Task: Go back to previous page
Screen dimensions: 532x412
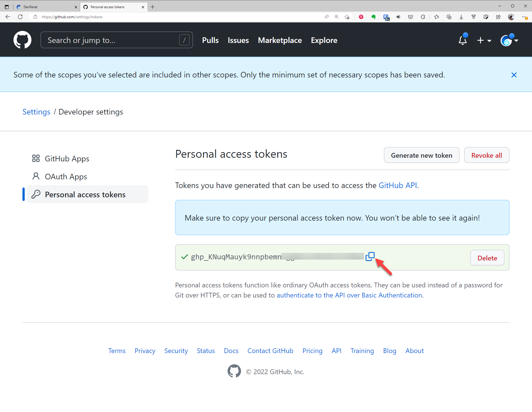Action: pos(8,17)
